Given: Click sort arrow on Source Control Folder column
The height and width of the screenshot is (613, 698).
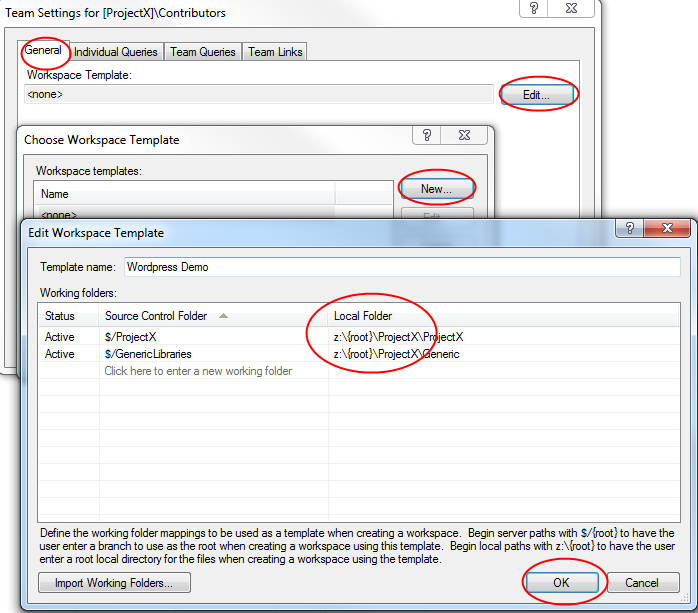Looking at the screenshot, I should pos(223,316).
